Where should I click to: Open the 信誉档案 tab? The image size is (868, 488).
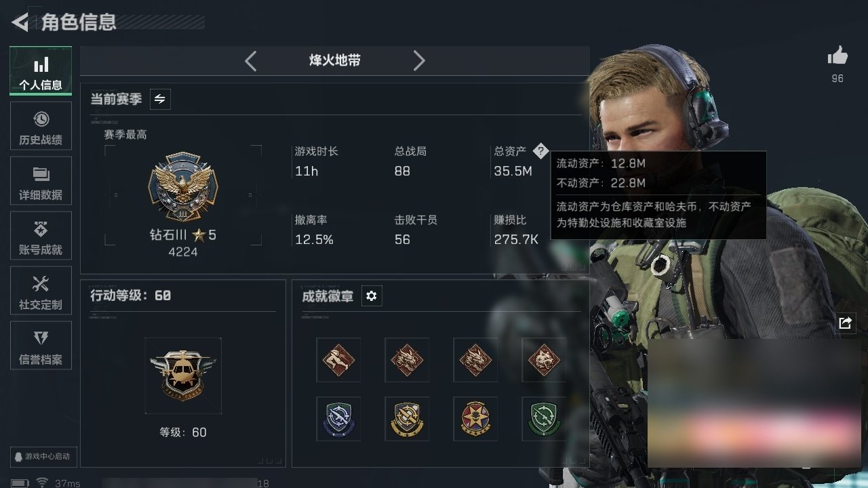(x=41, y=346)
